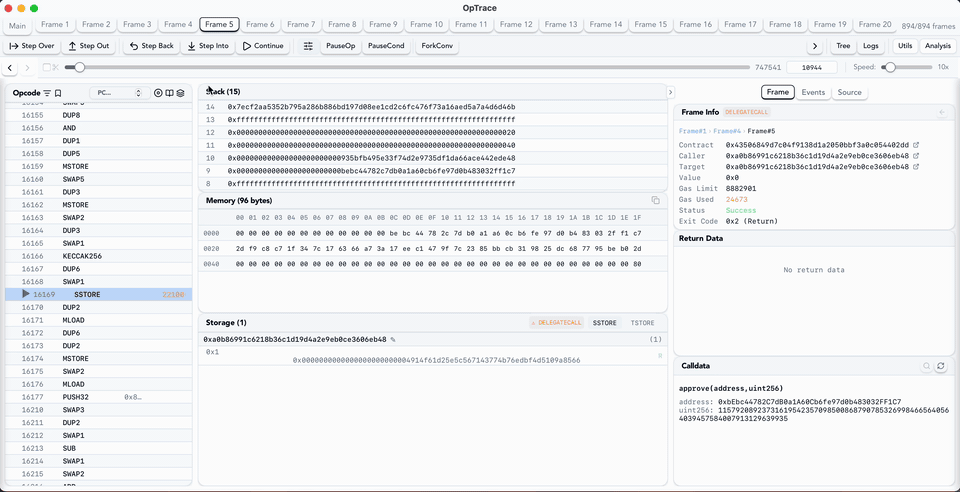Click the Step Over button
The height and width of the screenshot is (492, 960).
point(31,46)
